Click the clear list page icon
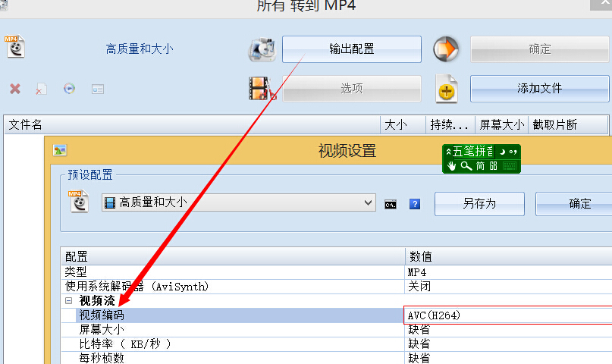Screen dimensions: 612x364 point(42,89)
